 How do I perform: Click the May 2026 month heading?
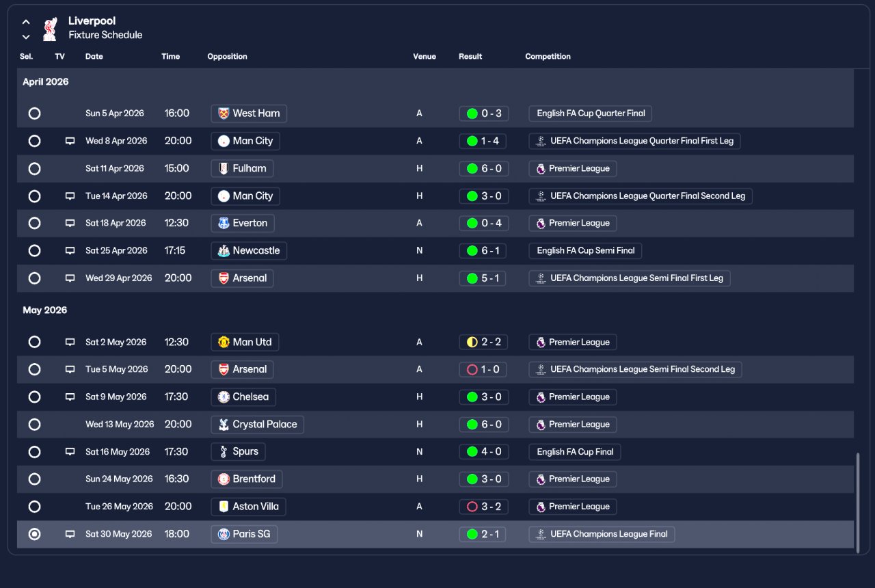pyautogui.click(x=45, y=310)
